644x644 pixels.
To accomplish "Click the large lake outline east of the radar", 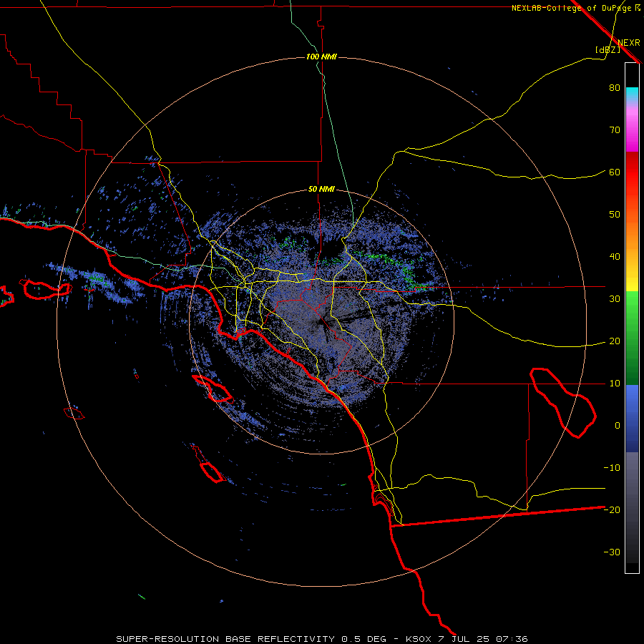I will [562, 403].
